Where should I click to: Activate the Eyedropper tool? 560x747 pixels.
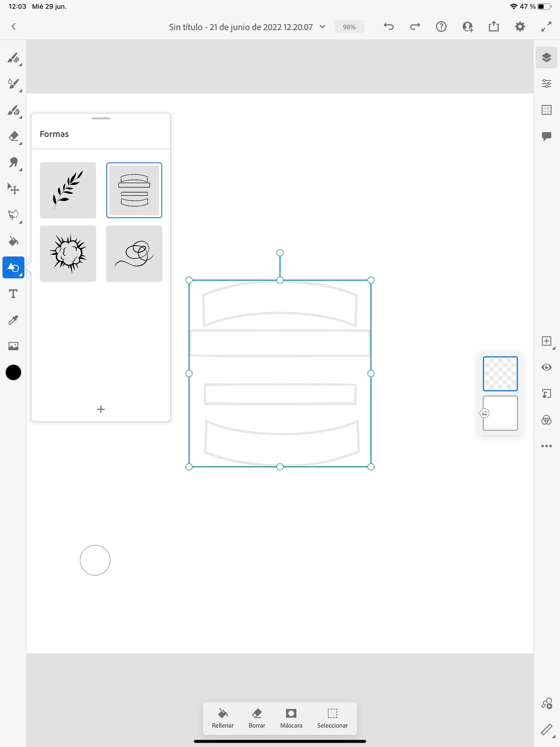click(13, 320)
